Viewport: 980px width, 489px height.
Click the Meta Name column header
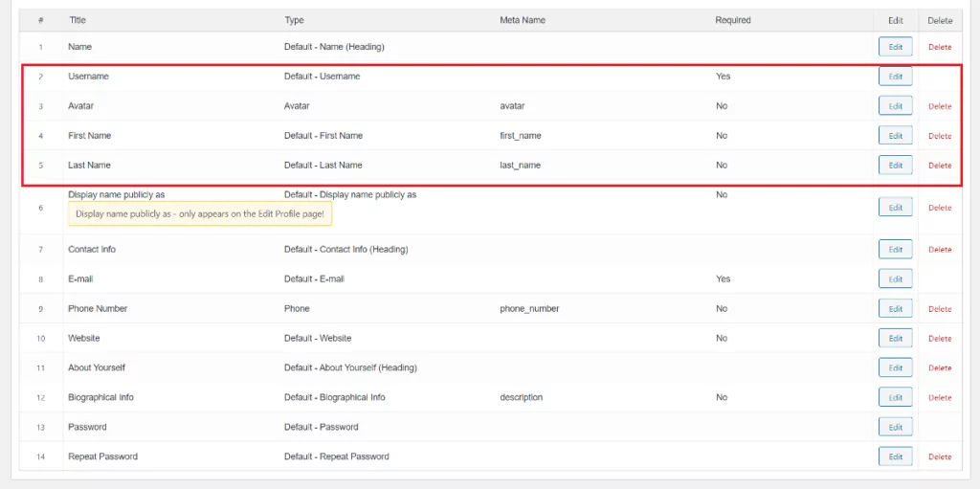pyautogui.click(x=523, y=20)
